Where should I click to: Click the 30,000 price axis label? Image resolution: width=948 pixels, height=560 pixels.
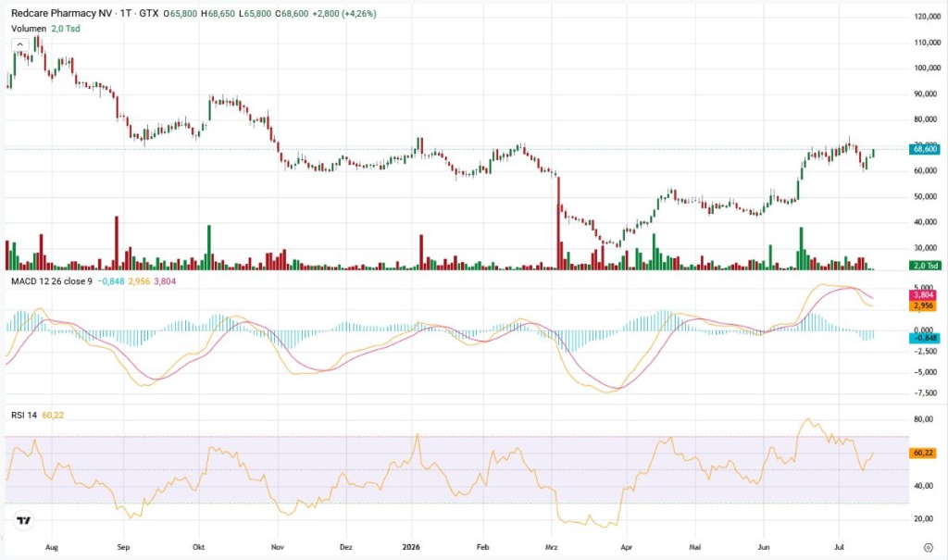coord(925,248)
